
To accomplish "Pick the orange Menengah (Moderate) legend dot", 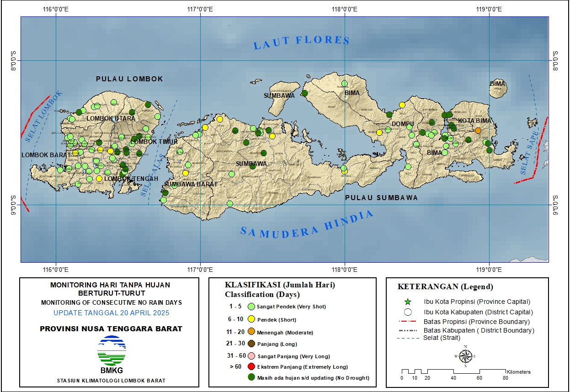I will (251, 332).
